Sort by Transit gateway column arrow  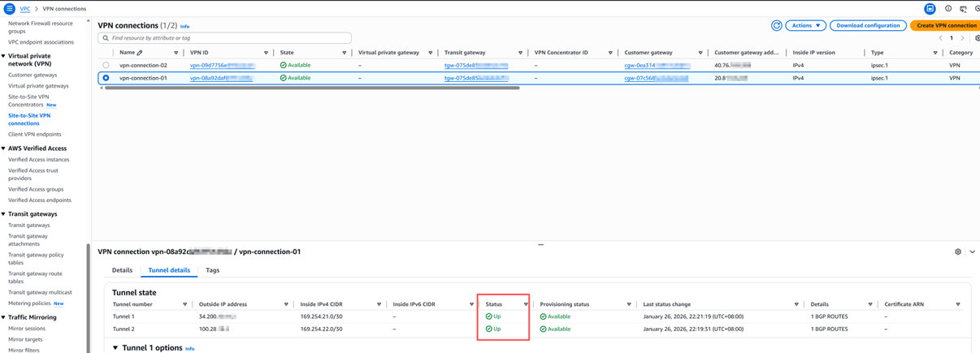click(520, 53)
